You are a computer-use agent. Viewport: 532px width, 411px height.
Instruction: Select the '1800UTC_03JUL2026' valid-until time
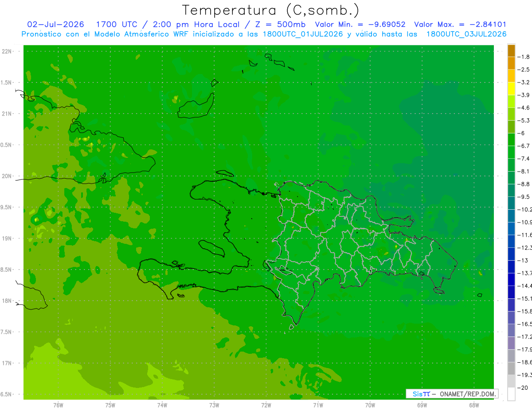point(466,34)
